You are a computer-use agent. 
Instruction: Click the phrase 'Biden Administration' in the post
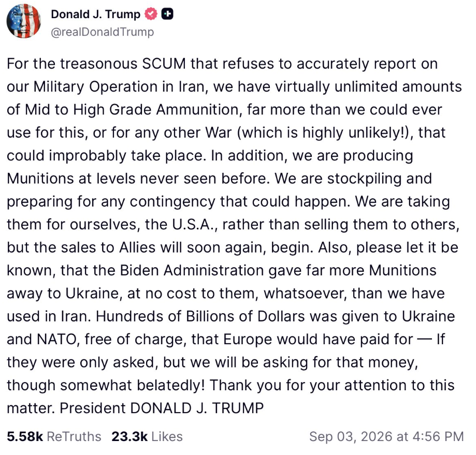(x=192, y=271)
